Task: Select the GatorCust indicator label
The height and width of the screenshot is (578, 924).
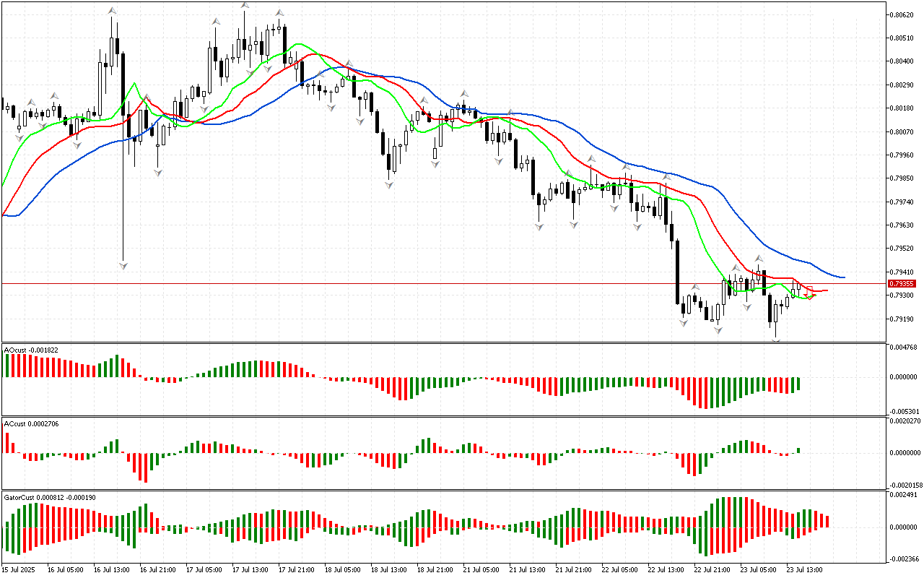Action: [50, 497]
